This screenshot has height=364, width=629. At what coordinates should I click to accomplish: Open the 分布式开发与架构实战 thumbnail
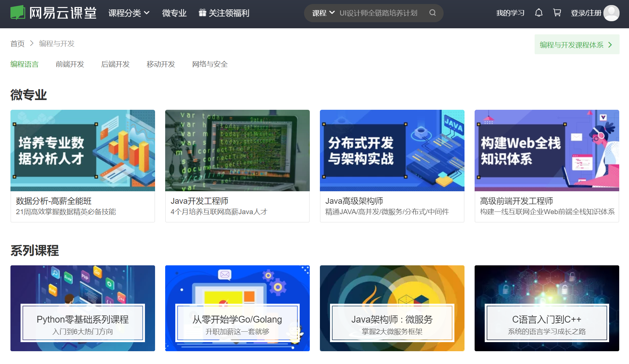pos(392,151)
